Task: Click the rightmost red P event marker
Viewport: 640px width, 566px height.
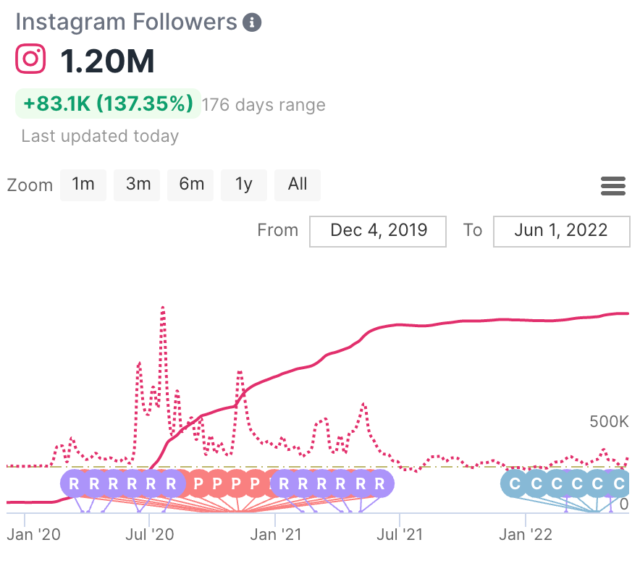Action: (x=256, y=484)
